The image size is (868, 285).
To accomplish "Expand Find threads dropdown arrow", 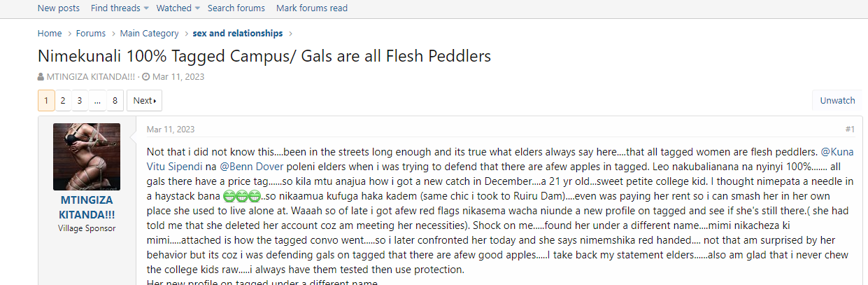I will tap(146, 8).
